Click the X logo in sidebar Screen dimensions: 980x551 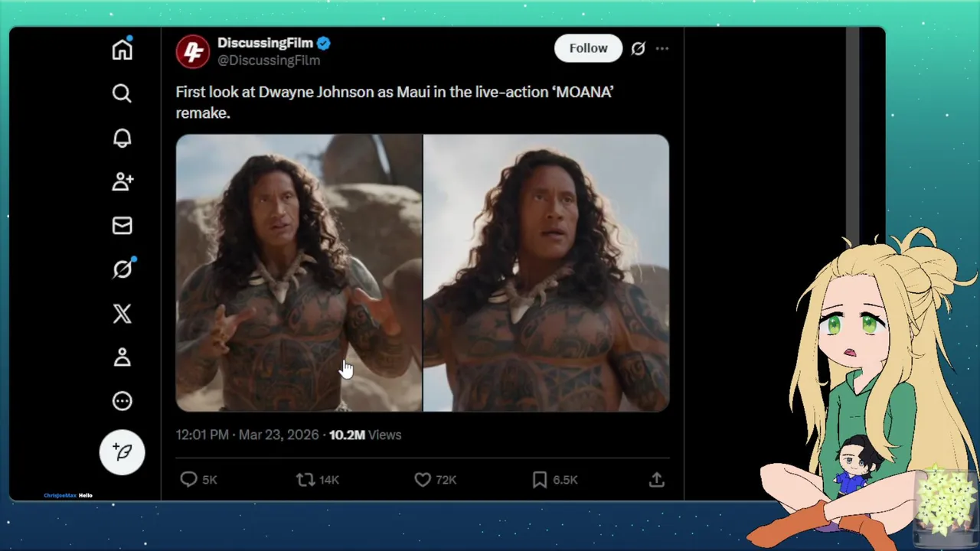click(x=122, y=313)
